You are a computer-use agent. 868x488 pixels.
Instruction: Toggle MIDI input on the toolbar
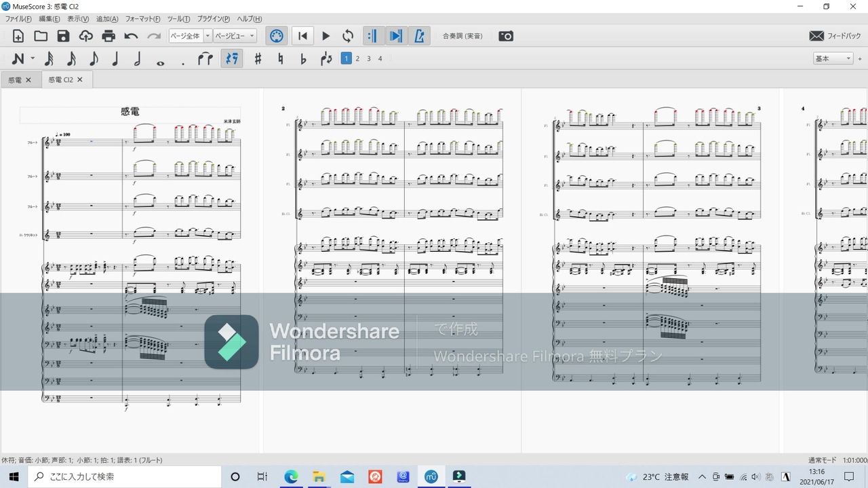click(276, 36)
